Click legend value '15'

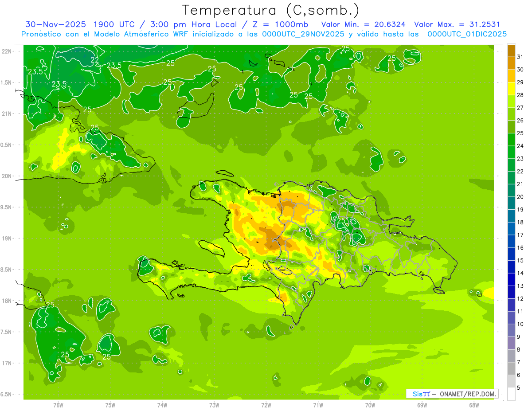point(520,260)
